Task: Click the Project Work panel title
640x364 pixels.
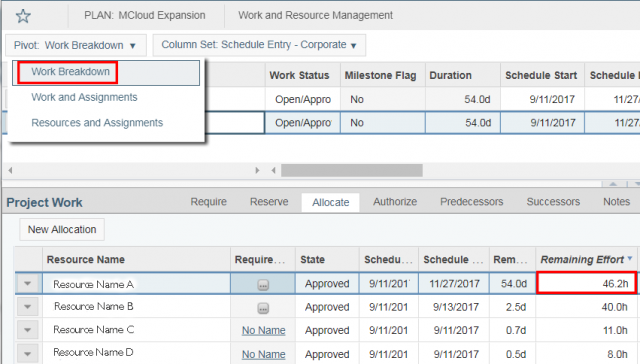Action: point(44,202)
